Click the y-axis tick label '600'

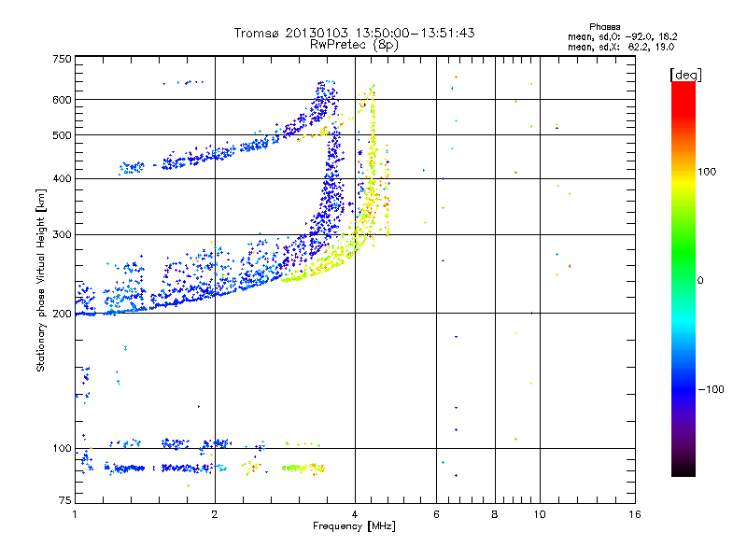coord(62,100)
